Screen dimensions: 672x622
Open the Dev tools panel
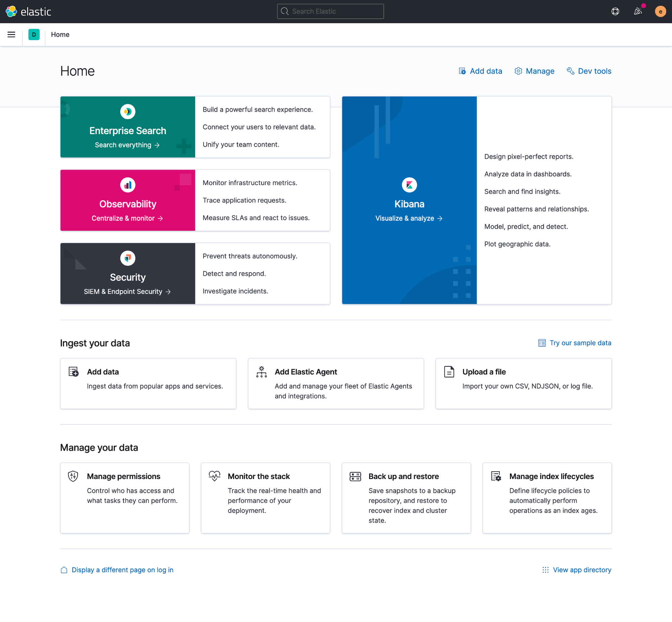pyautogui.click(x=588, y=70)
